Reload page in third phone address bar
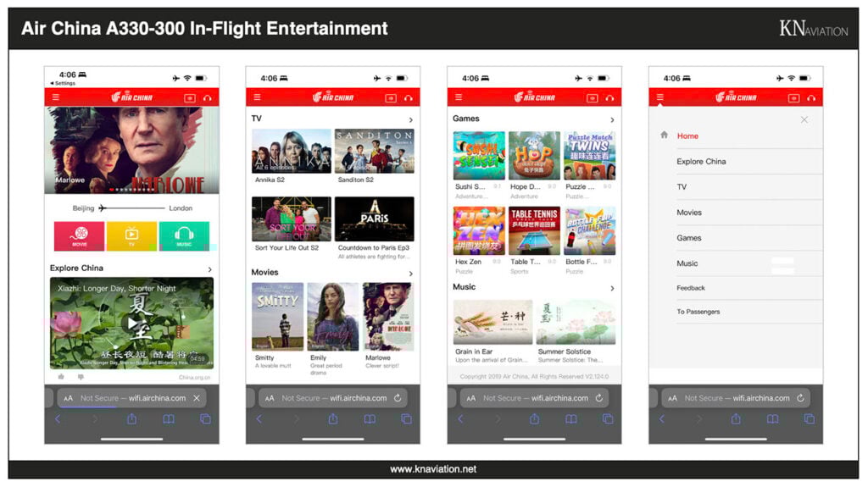868x487 pixels. (x=599, y=398)
